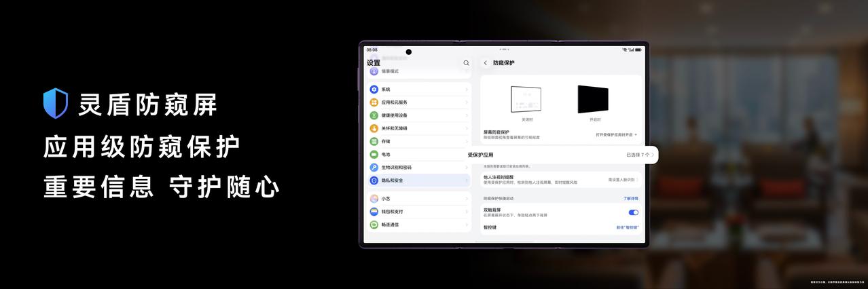Expand 受保护应用 chevron
868x289 pixels.
pyautogui.click(x=653, y=155)
